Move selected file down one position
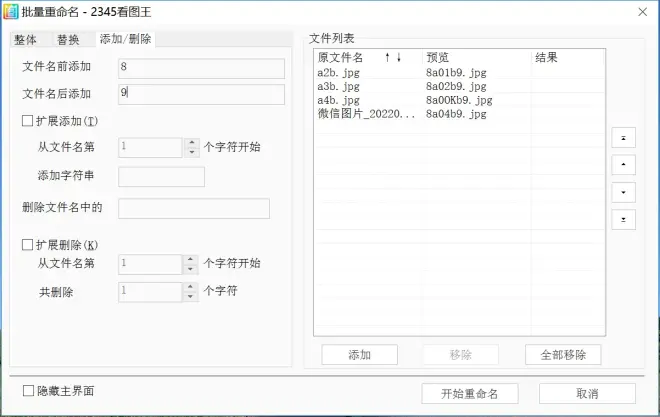 (623, 193)
